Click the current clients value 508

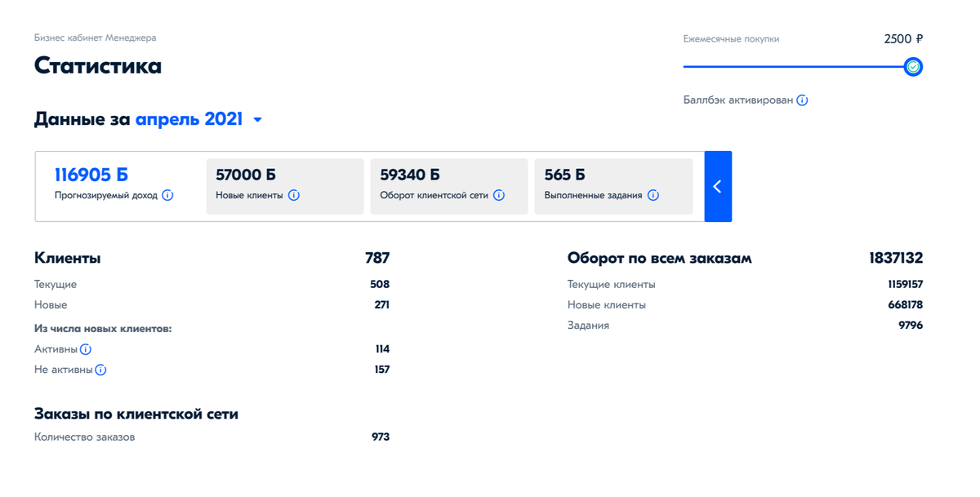pos(380,285)
